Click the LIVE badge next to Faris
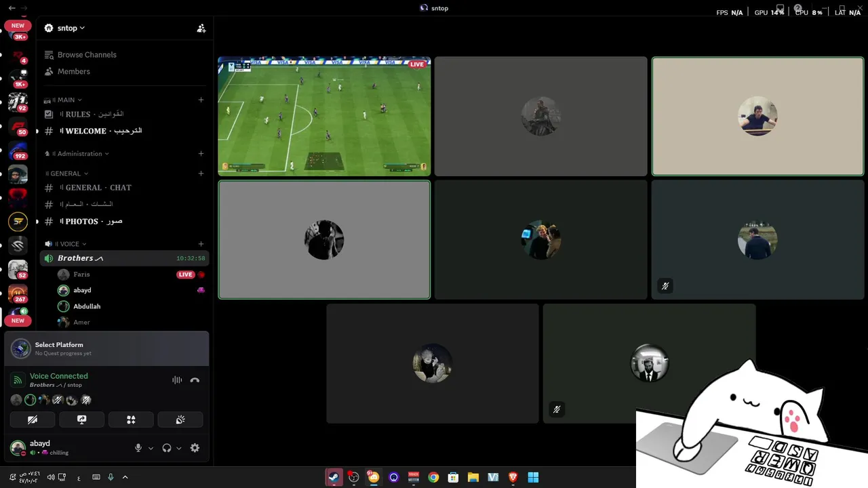 coord(185,274)
